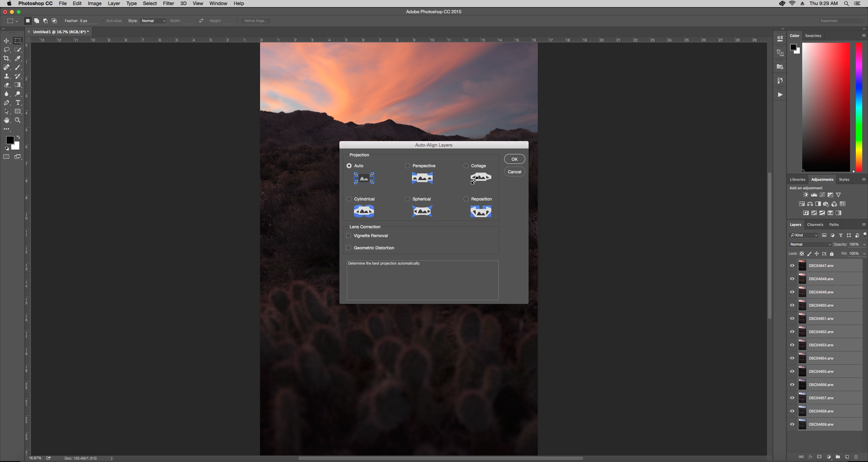
Task: Select the Hand tool
Action: pyautogui.click(x=6, y=120)
